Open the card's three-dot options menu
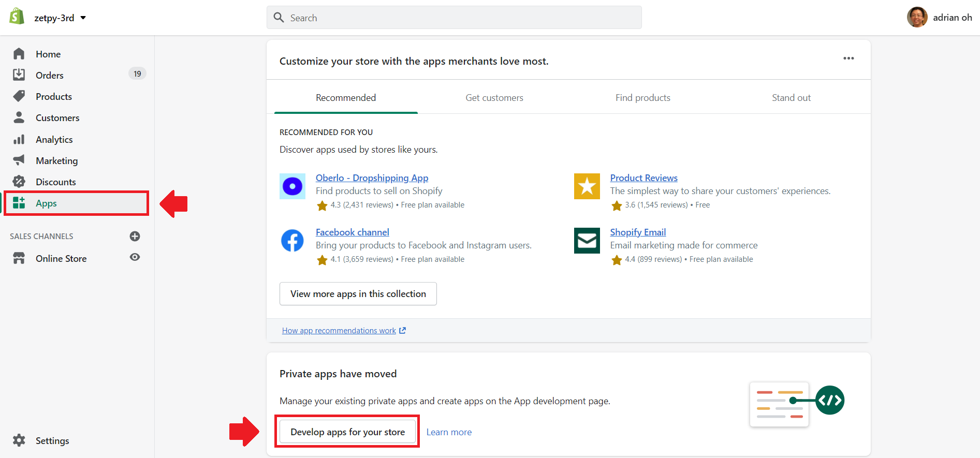Screen dimensions: 980x458 click(849, 58)
